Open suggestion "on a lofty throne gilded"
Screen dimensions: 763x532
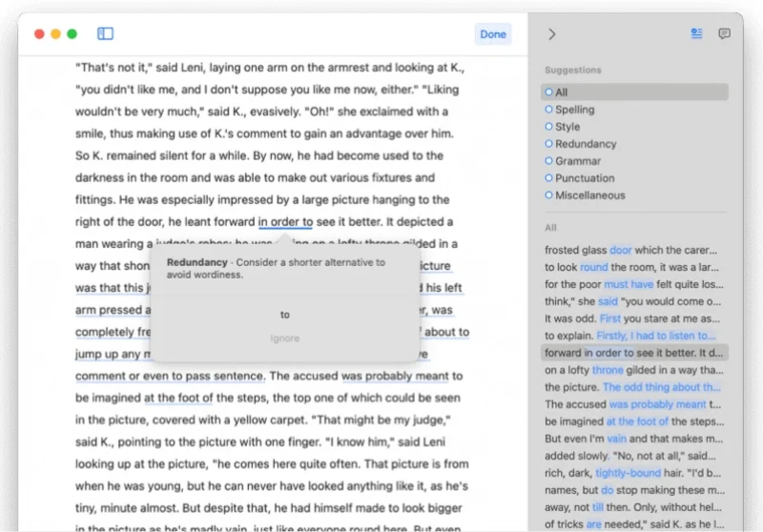[634, 370]
